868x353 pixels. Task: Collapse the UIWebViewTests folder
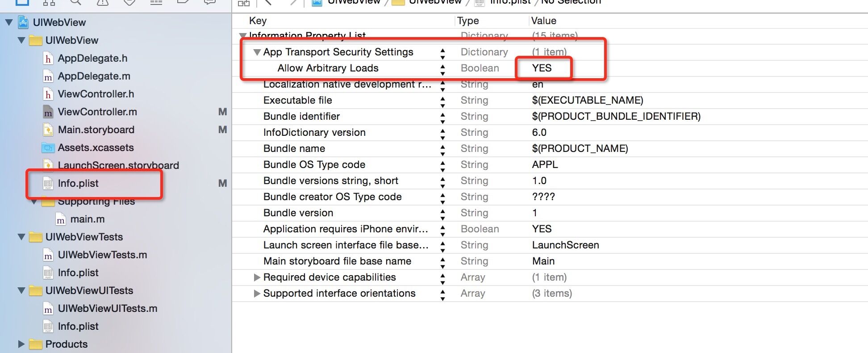(x=21, y=237)
